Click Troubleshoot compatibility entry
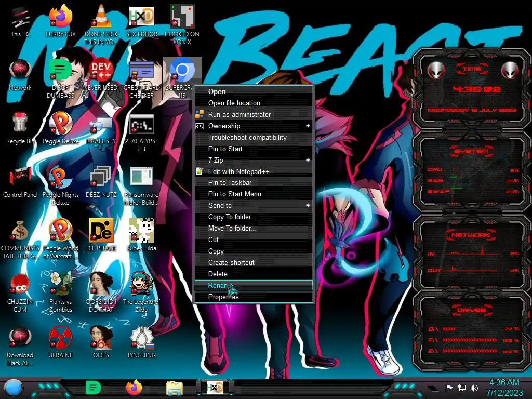The width and height of the screenshot is (532, 399). [254, 137]
